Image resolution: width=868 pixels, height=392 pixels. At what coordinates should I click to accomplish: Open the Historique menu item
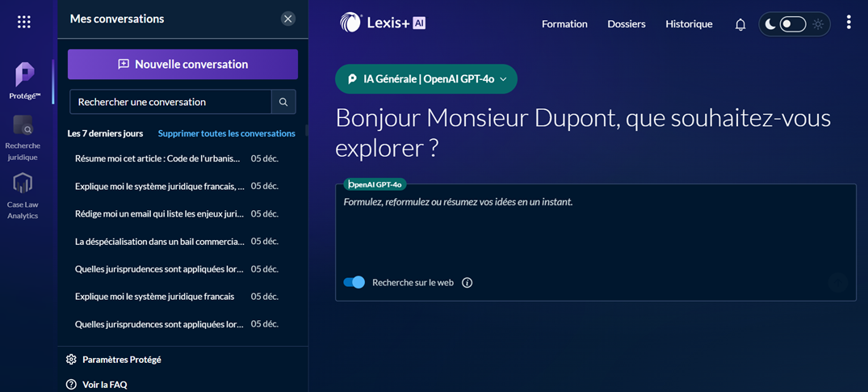(689, 24)
